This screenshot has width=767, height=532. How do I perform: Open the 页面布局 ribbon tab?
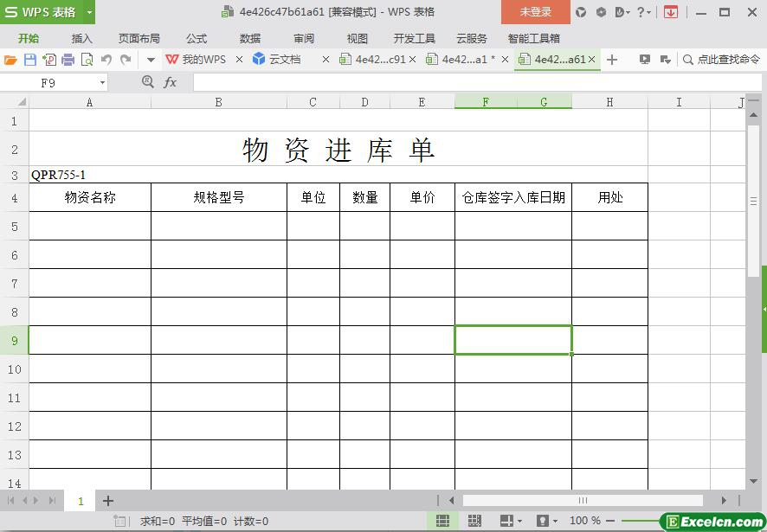139,38
